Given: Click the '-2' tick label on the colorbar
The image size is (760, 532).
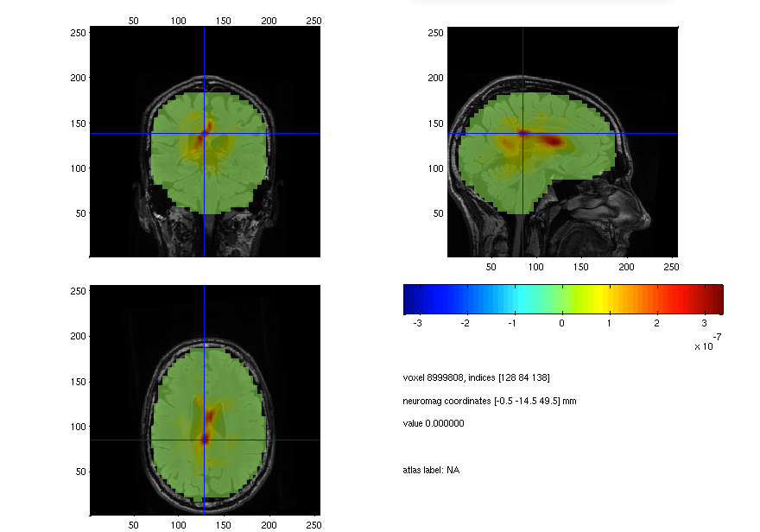Looking at the screenshot, I should click(x=465, y=323).
